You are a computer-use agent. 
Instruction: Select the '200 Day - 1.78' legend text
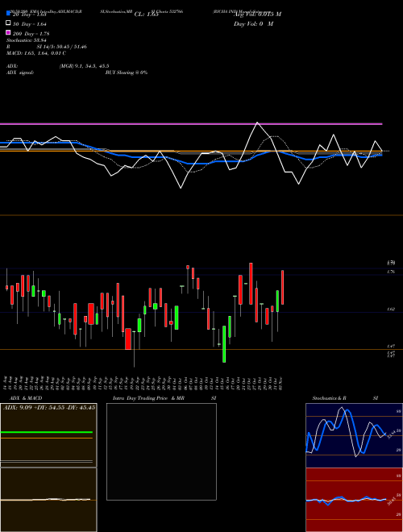(x=31, y=34)
